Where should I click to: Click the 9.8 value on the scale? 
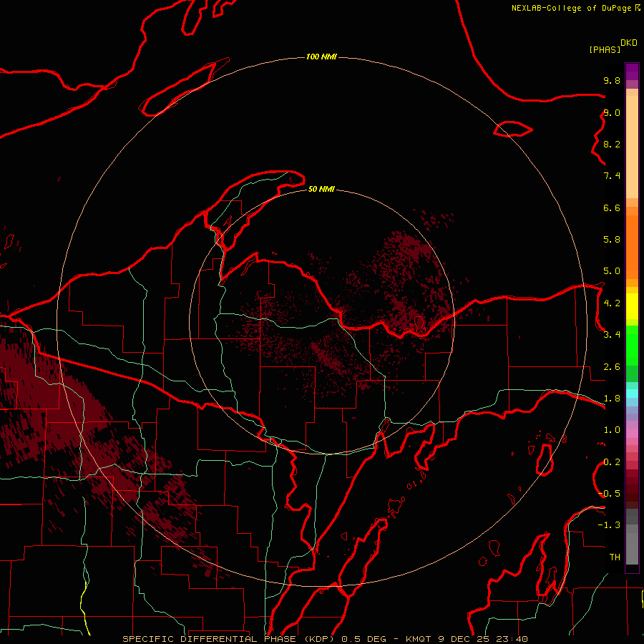612,80
